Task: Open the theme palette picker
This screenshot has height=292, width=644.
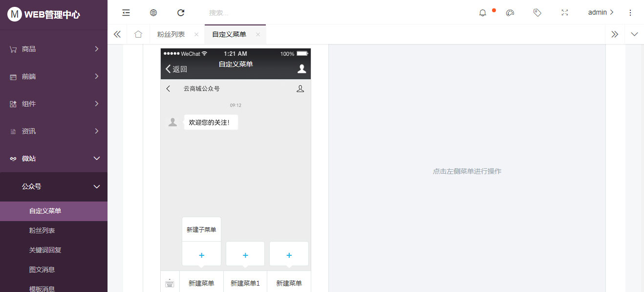Action: (x=510, y=13)
